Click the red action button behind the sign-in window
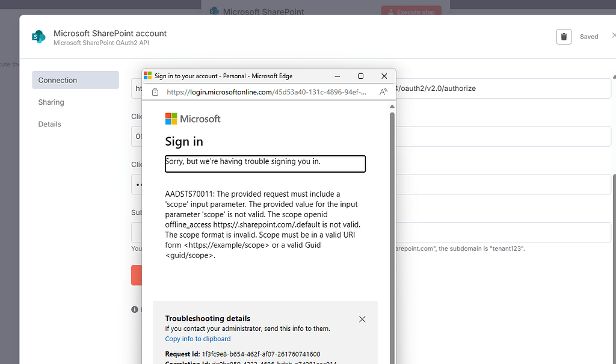Viewport: 616px width, 364px height. tap(137, 275)
